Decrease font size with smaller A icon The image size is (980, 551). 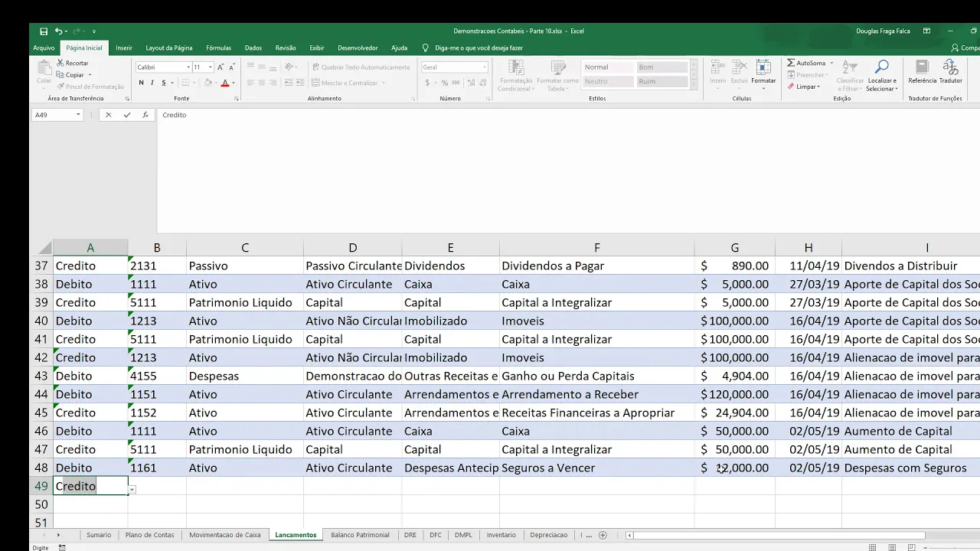(232, 67)
